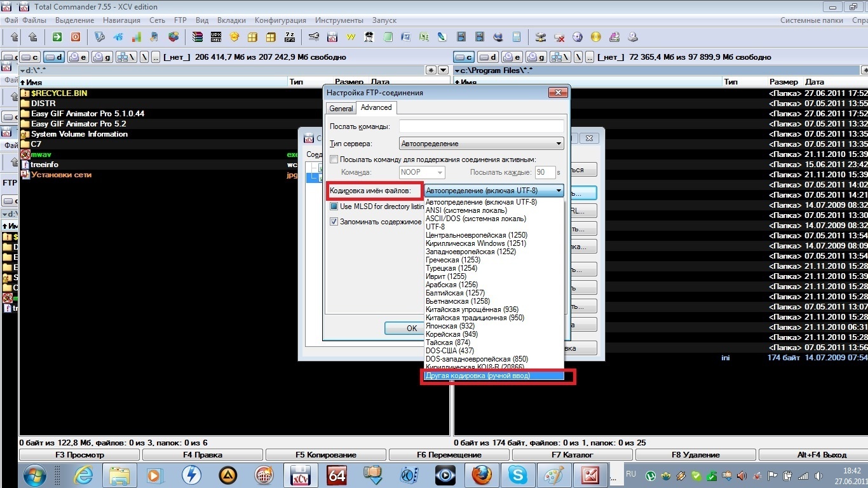868x488 pixels.
Task: Choose 'Кириллическая Windows (1251)' encoding
Action: coord(494,243)
